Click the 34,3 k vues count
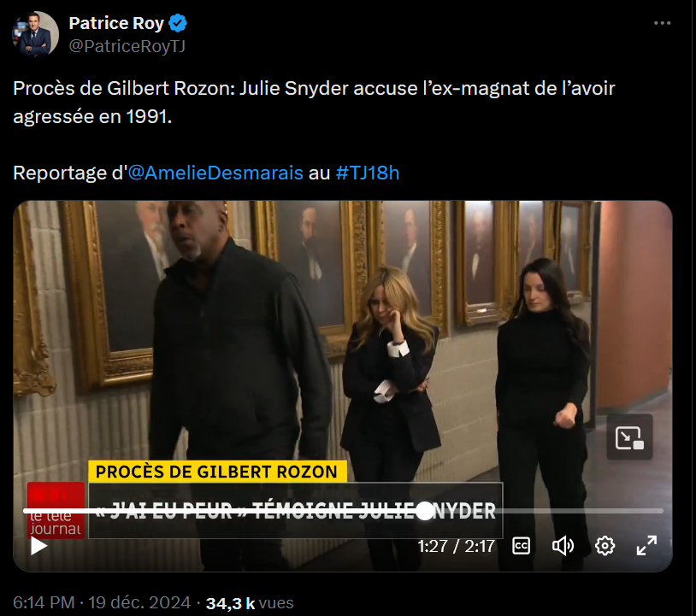The width and height of the screenshot is (696, 616). point(250,603)
